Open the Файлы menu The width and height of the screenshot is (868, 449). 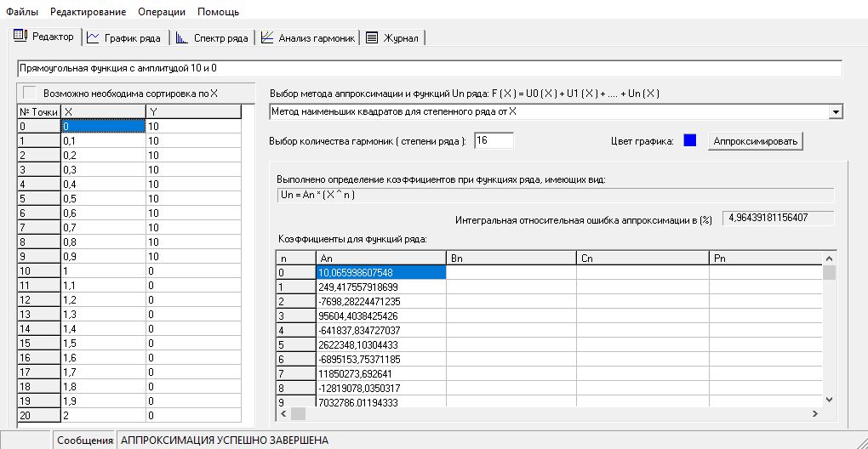22,12
